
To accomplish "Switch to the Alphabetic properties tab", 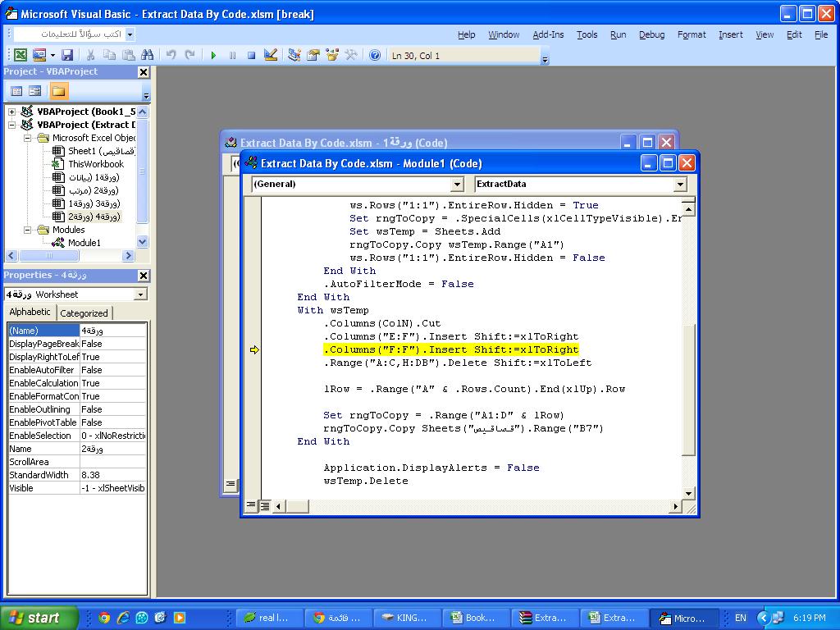I will click(x=30, y=312).
